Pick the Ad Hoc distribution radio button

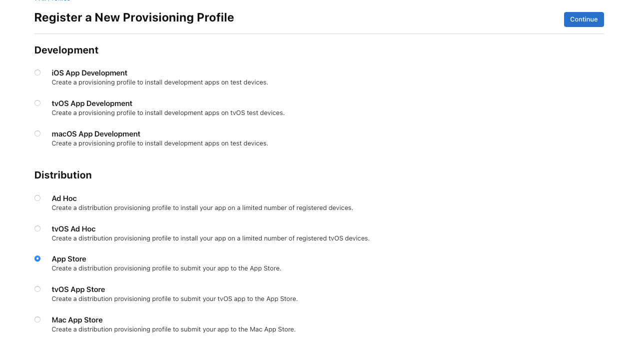[37, 198]
